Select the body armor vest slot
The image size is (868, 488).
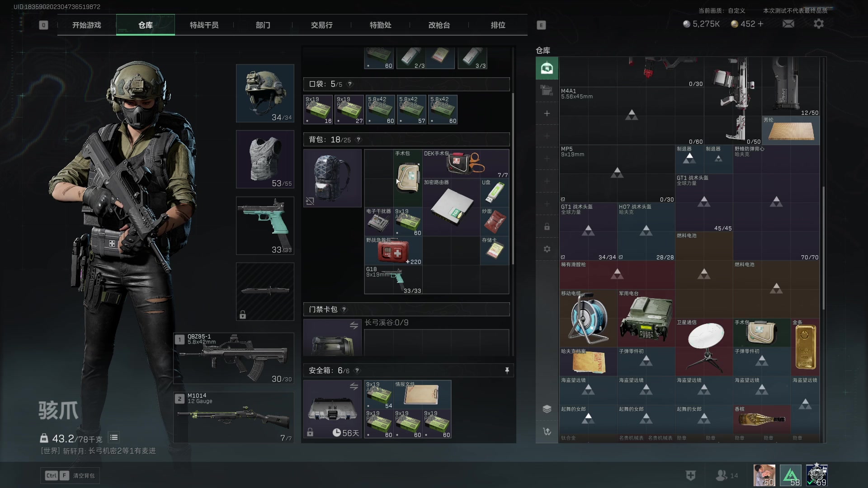[x=265, y=160]
